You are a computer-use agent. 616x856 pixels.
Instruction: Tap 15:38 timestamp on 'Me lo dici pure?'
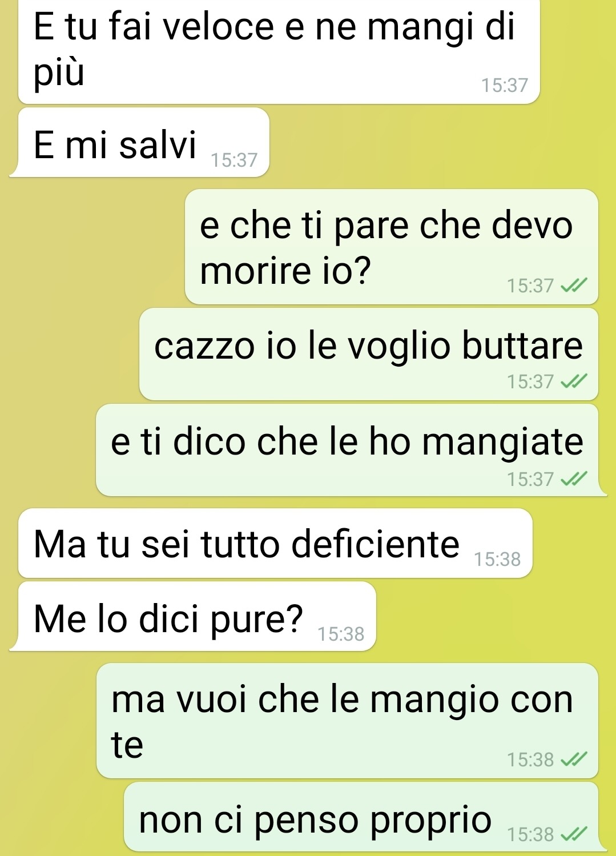pos(341,634)
